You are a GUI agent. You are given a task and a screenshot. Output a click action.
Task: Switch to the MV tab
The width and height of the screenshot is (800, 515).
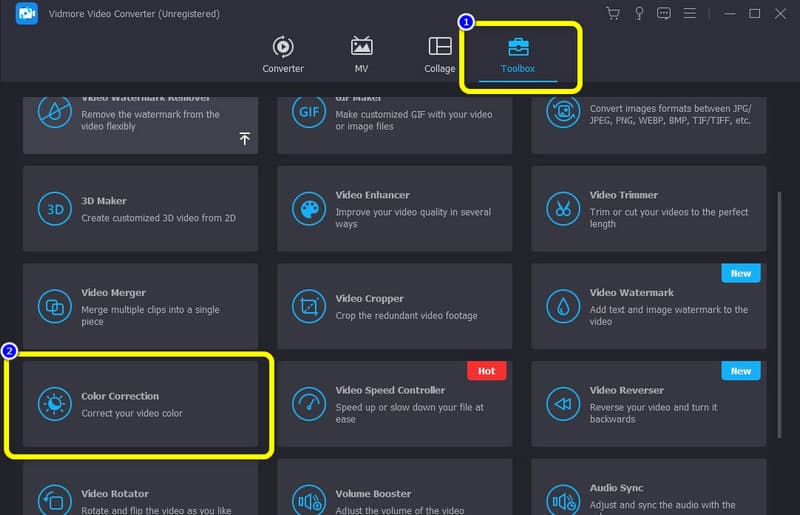pos(361,55)
